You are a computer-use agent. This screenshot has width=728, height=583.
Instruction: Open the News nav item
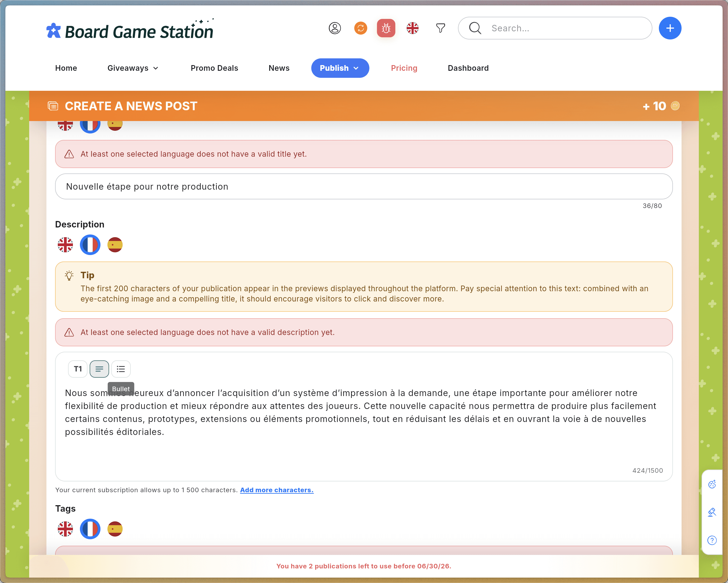click(x=279, y=68)
